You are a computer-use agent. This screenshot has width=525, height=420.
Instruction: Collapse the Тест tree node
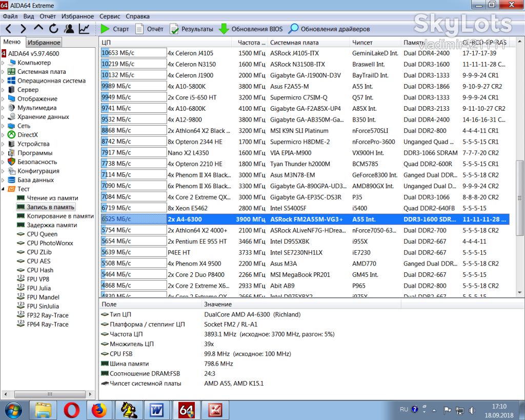tap(3, 189)
